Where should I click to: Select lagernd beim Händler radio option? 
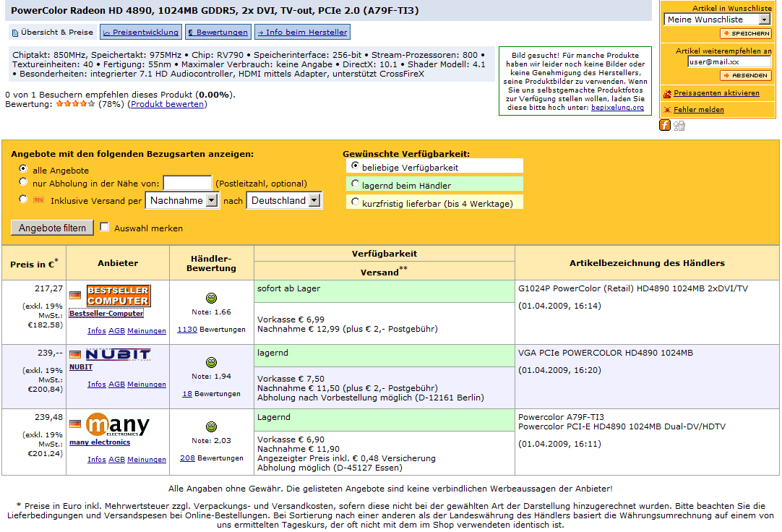pos(355,184)
